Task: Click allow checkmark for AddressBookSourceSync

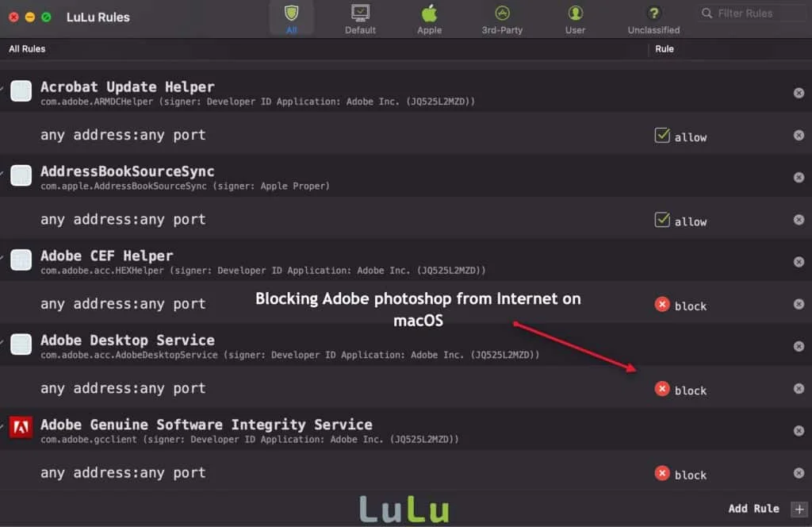Action: [x=662, y=220]
